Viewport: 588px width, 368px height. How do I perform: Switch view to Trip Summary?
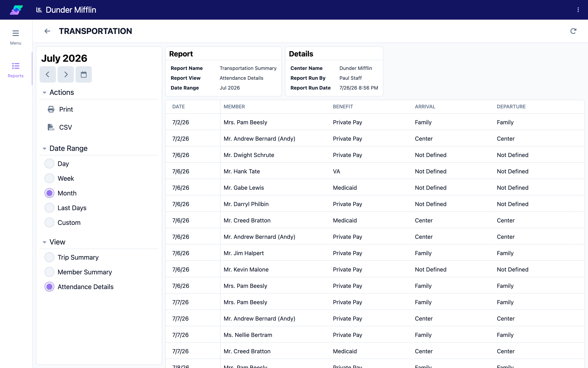(49, 257)
